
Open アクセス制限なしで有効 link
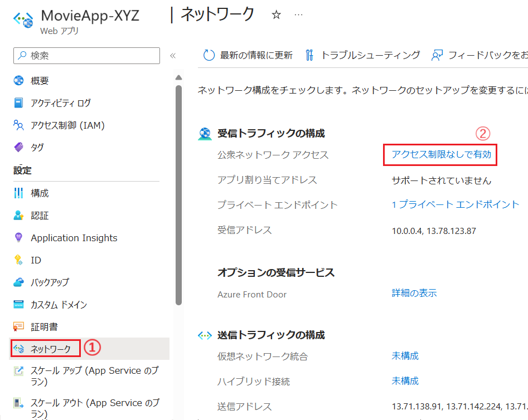click(x=441, y=154)
